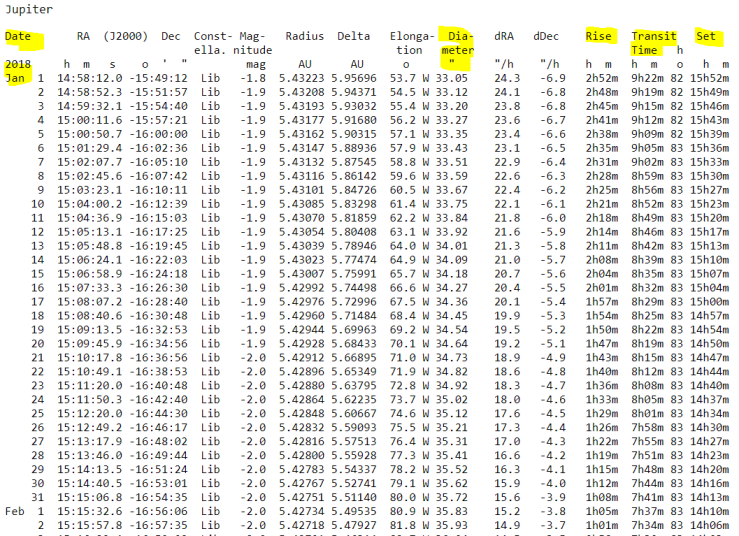Click the Elongation column header
The height and width of the screenshot is (536, 739).
point(410,43)
